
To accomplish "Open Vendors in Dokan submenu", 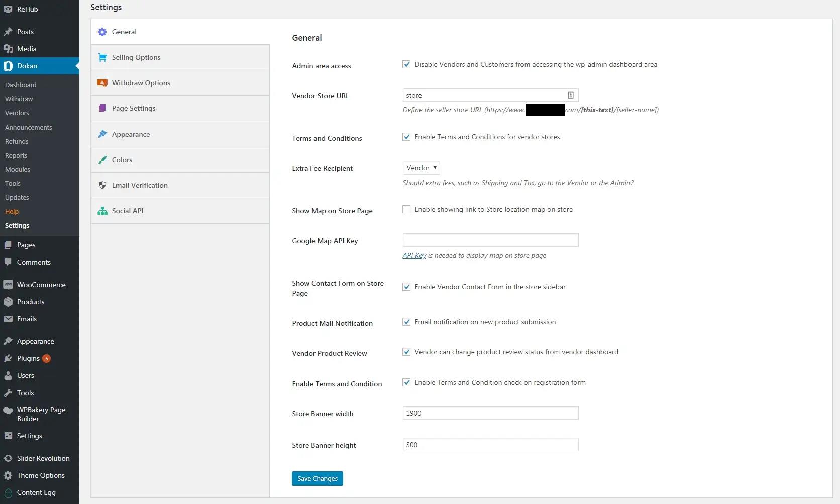I will tap(17, 113).
